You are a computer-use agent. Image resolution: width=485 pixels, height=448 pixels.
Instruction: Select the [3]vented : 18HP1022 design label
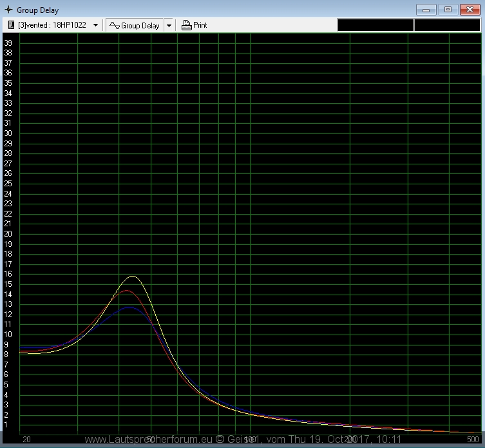click(x=52, y=25)
